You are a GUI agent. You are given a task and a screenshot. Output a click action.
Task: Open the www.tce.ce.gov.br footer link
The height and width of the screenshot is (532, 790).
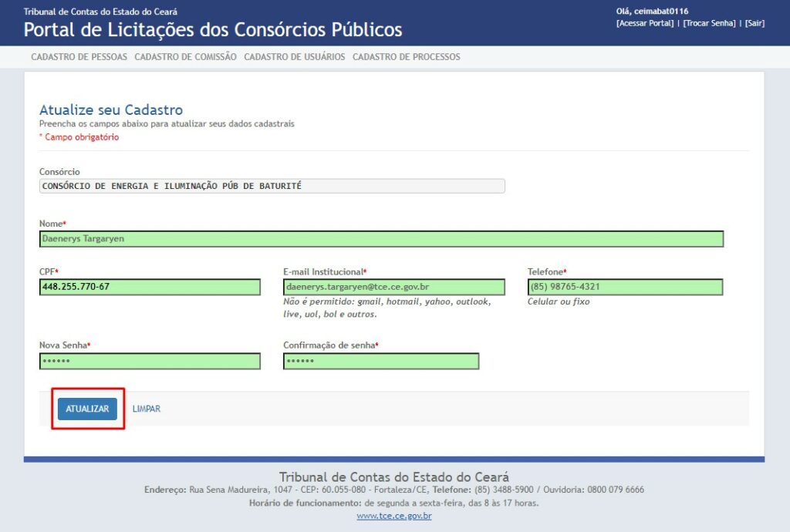tap(394, 516)
